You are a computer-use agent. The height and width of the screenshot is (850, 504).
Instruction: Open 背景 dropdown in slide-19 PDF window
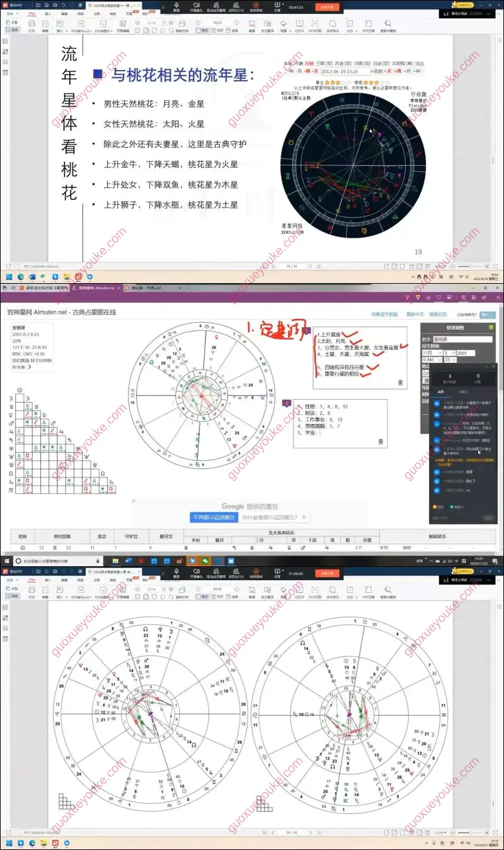(284, 26)
